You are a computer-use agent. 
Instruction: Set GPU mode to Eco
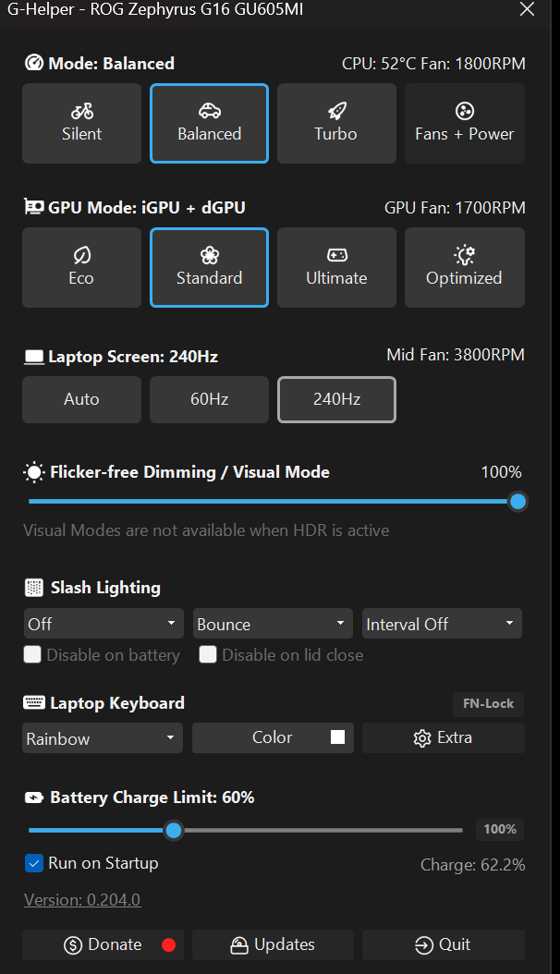coord(82,268)
